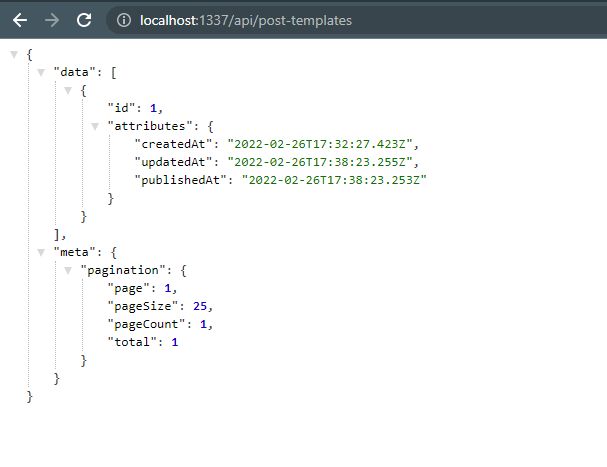Collapse the root JSON object triangle
Image resolution: width=607 pixels, height=467 pixels.
[14, 54]
